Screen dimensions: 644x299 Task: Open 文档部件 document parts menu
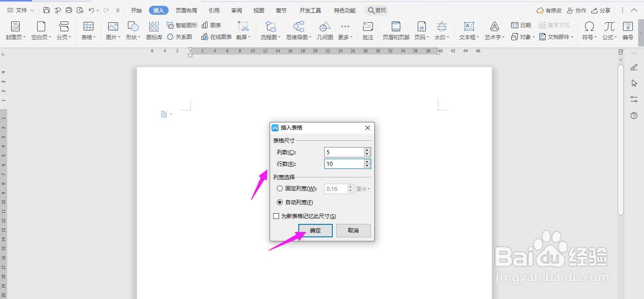(x=556, y=37)
